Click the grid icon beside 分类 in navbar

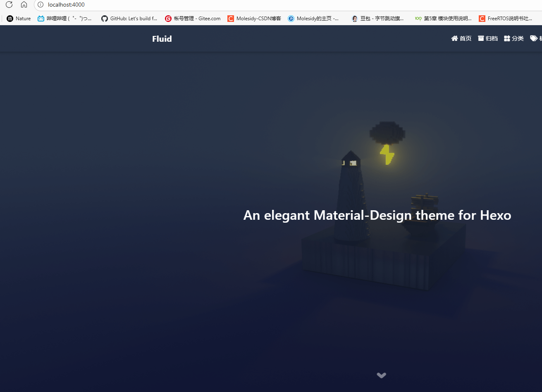pos(506,38)
